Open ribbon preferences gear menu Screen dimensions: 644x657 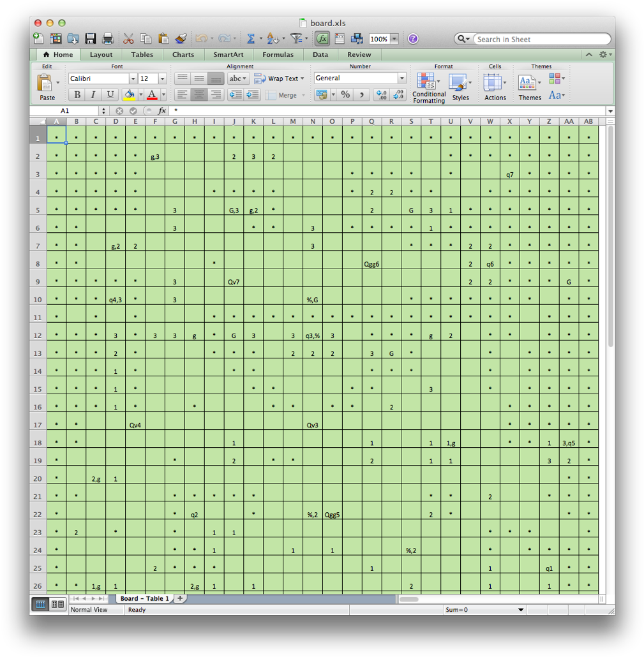pyautogui.click(x=605, y=54)
